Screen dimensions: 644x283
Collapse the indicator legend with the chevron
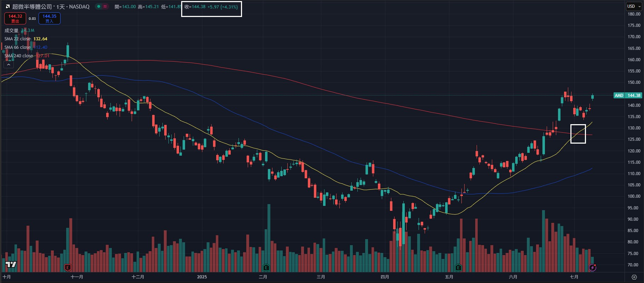click(8, 65)
